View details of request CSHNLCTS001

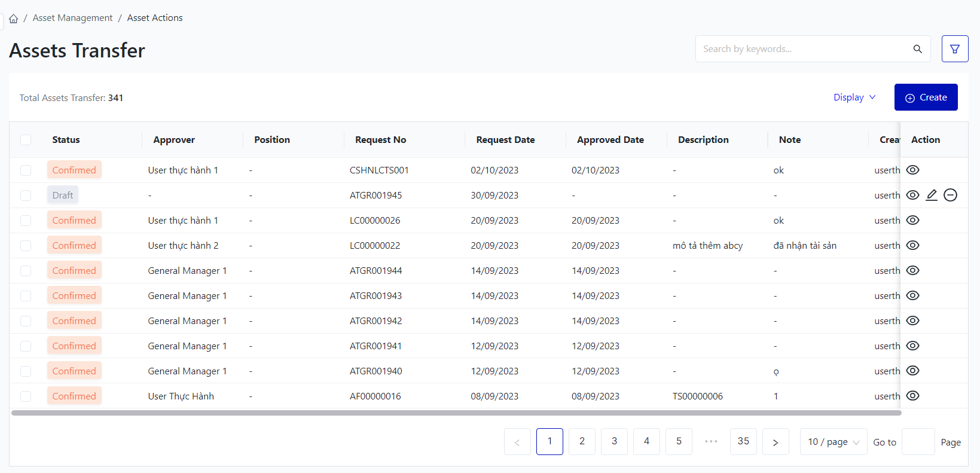click(912, 170)
